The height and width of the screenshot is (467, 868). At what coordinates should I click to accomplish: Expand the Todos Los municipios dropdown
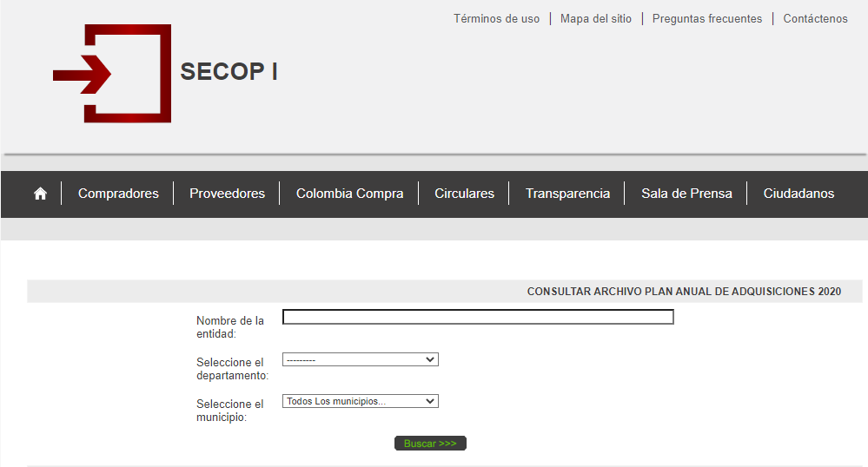(361, 401)
